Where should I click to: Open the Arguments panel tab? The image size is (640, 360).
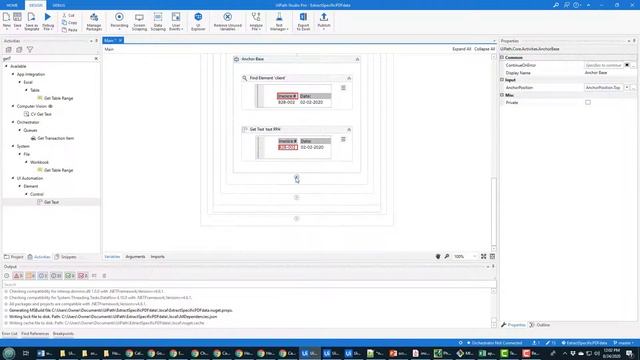pos(135,257)
